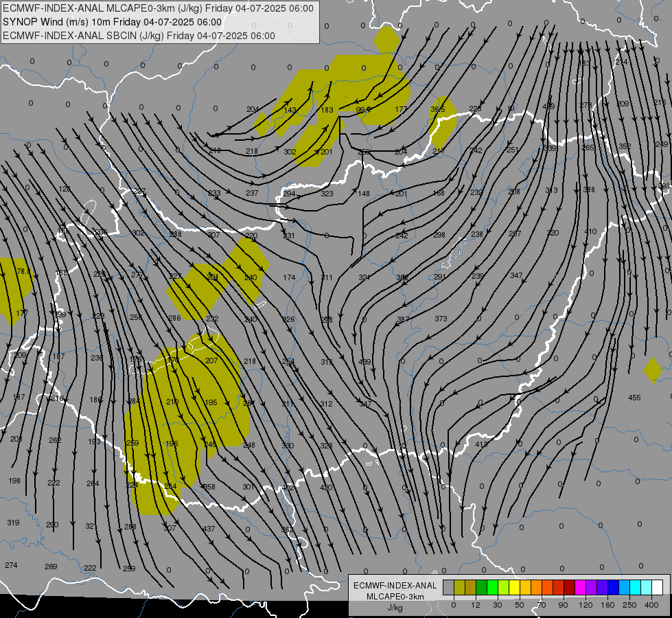Click the grid value 358
Image resolution: width=672 pixels, height=618 pixels.
click(x=209, y=487)
